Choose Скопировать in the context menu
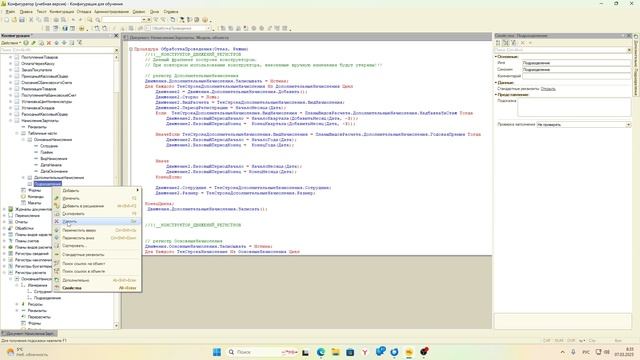The width and height of the screenshot is (640, 360). coord(97,213)
